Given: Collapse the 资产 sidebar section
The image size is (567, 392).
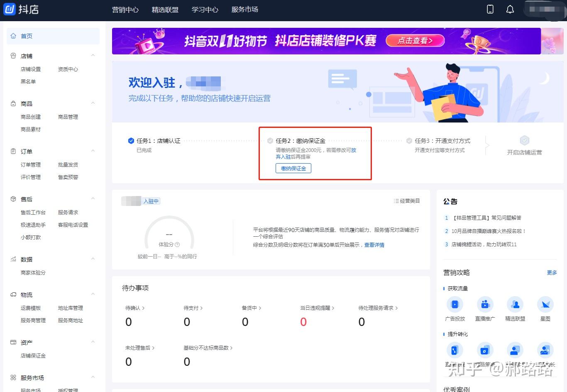Looking at the screenshot, I should [x=93, y=342].
